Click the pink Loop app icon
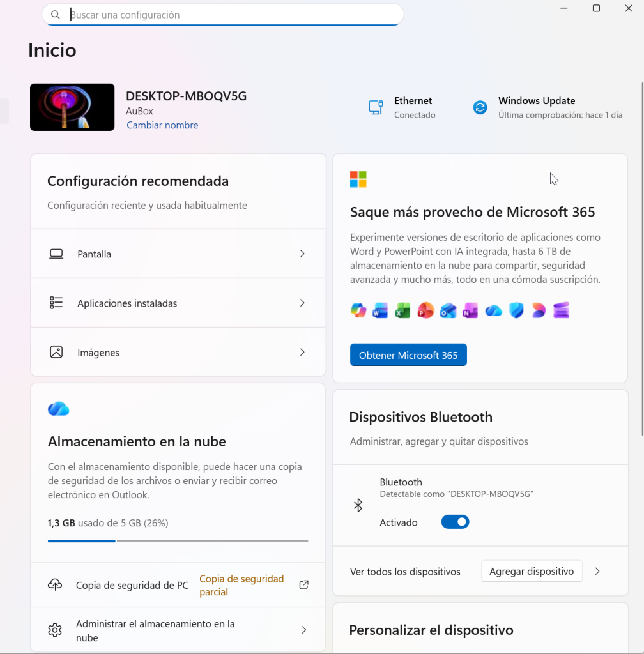Screen dimensions: 644x654 pyautogui.click(x=539, y=311)
